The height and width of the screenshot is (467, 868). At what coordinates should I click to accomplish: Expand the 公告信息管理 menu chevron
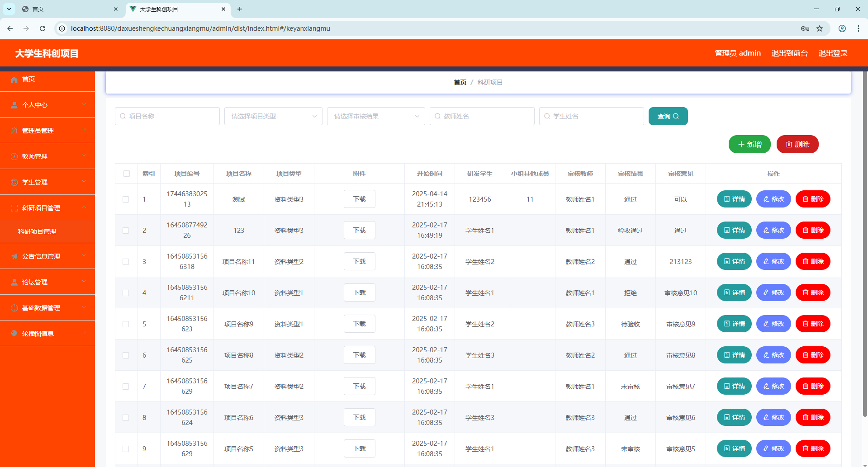[84, 256]
